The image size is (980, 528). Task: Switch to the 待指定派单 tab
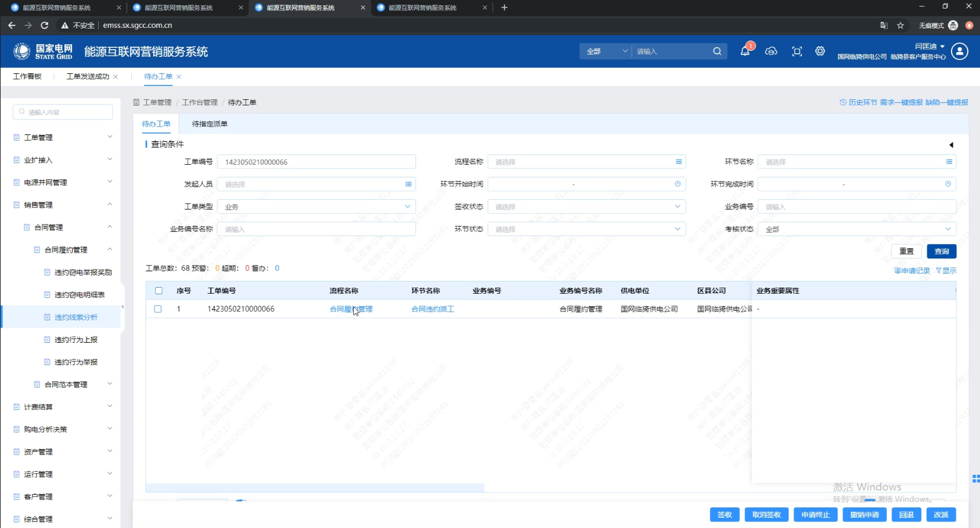(210, 124)
